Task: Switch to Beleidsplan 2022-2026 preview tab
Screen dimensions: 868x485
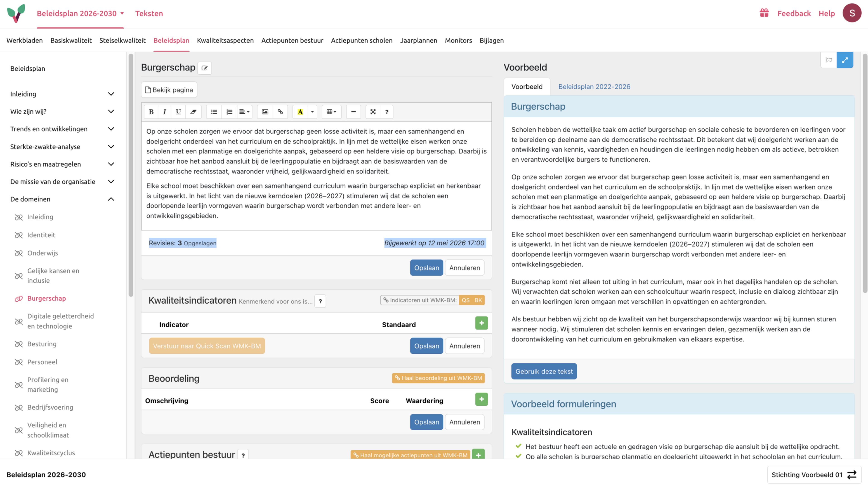Action: coord(594,87)
